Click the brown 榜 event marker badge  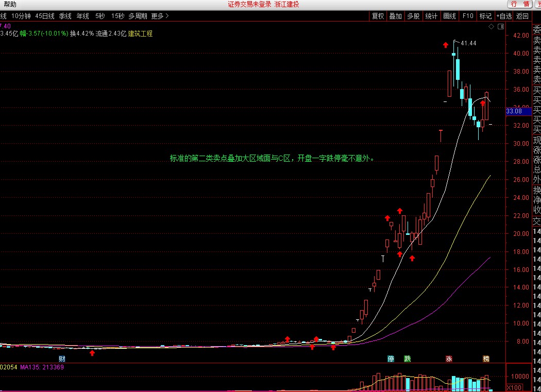pyautogui.click(x=486, y=359)
